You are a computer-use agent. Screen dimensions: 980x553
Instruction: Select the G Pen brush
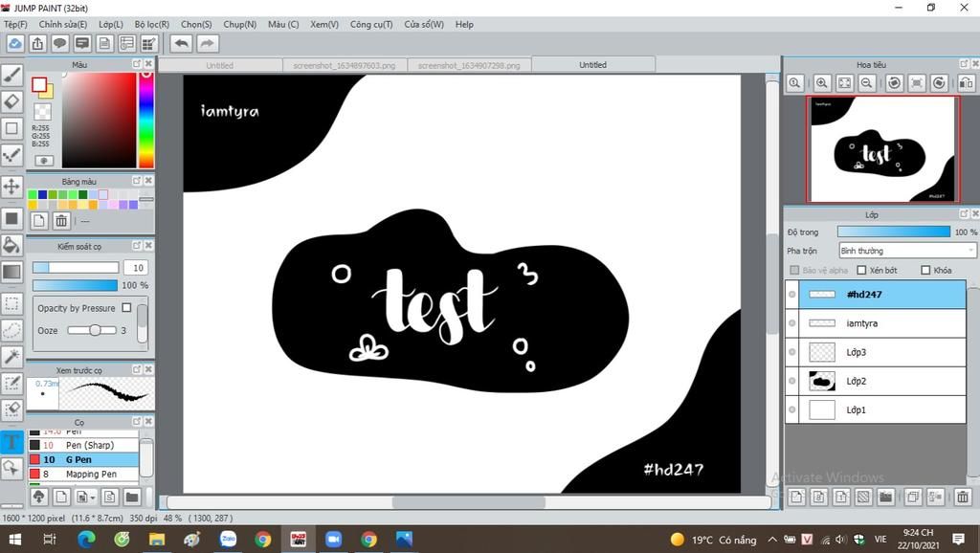click(83, 459)
